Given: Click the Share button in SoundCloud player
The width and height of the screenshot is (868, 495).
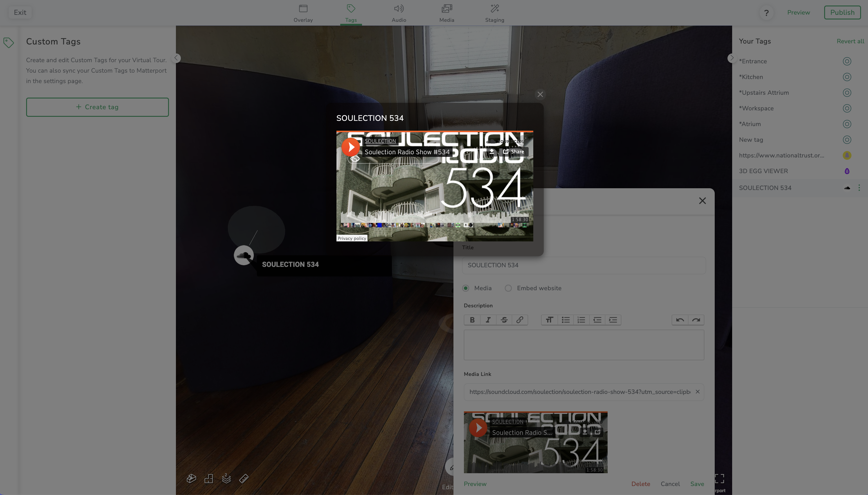Looking at the screenshot, I should pyautogui.click(x=514, y=152).
